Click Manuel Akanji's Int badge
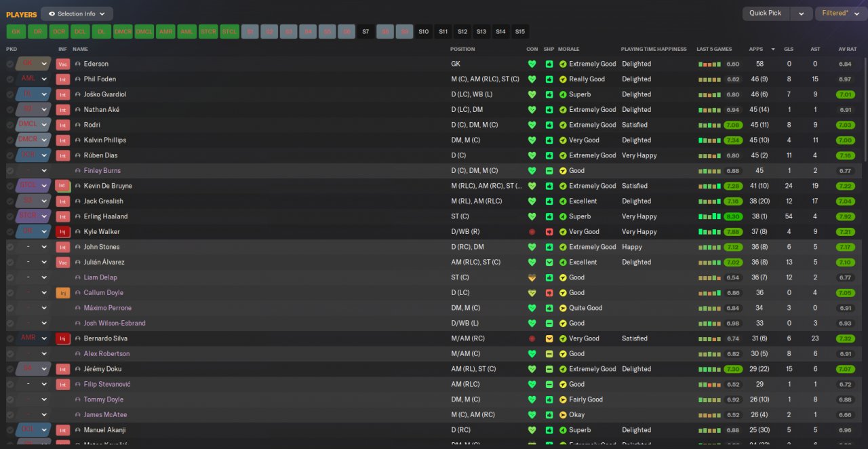This screenshot has height=449, width=868. click(x=63, y=430)
